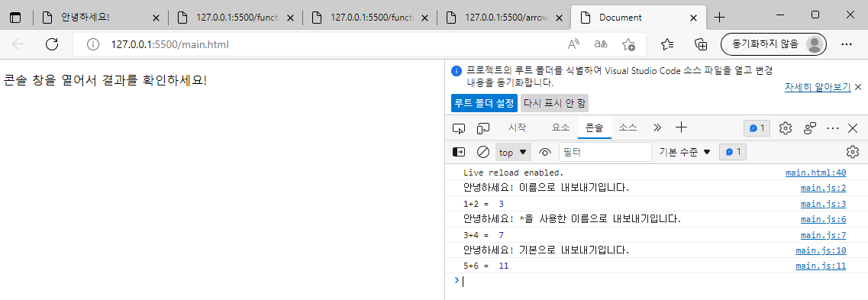The width and height of the screenshot is (868, 300).
Task: Click the issues badge beside the log level dropdown
Action: click(x=732, y=152)
